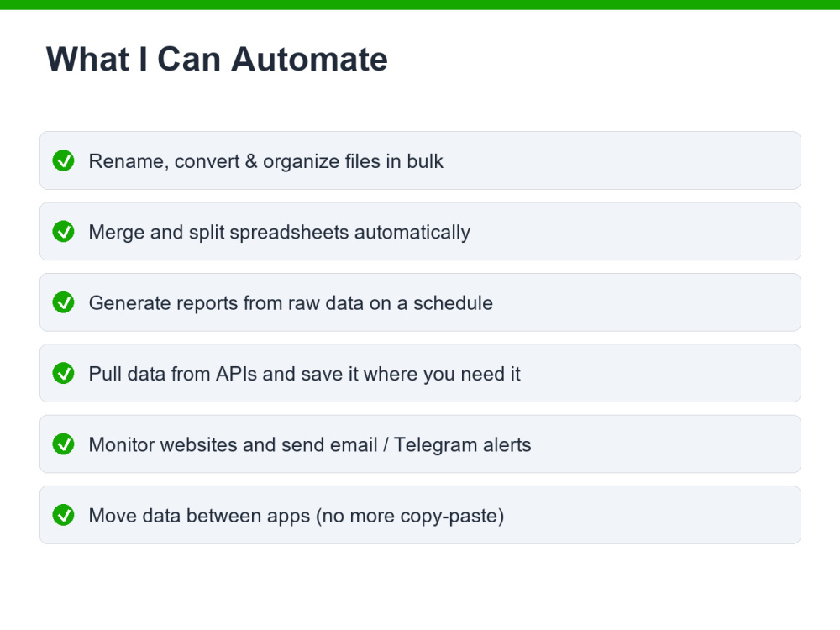The height and width of the screenshot is (630, 840).
Task: Click the 'Monitor websites and send email' item
Action: (420, 444)
